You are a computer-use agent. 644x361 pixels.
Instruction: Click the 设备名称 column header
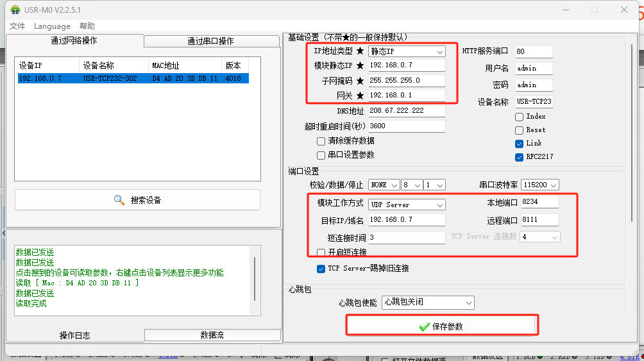point(114,65)
